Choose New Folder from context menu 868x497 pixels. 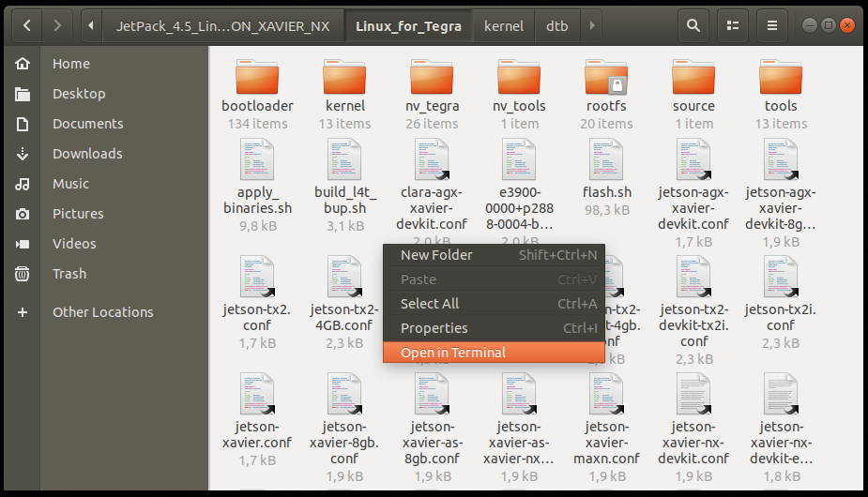coord(494,255)
